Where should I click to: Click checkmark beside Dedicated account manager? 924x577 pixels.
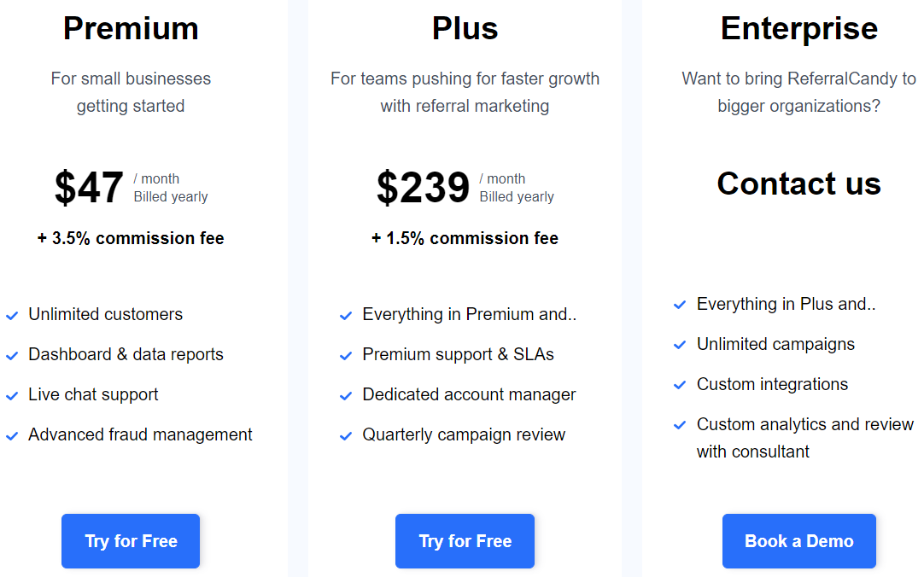346,396
